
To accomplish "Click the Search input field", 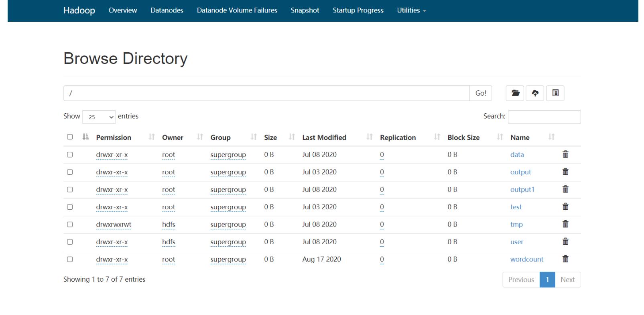I will pyautogui.click(x=544, y=117).
